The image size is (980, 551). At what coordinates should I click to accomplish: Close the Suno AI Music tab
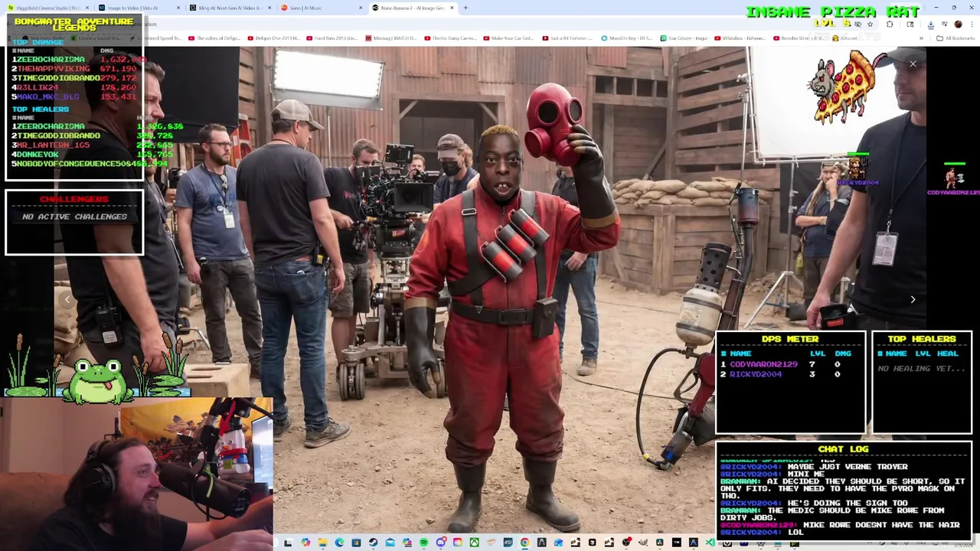(x=361, y=8)
